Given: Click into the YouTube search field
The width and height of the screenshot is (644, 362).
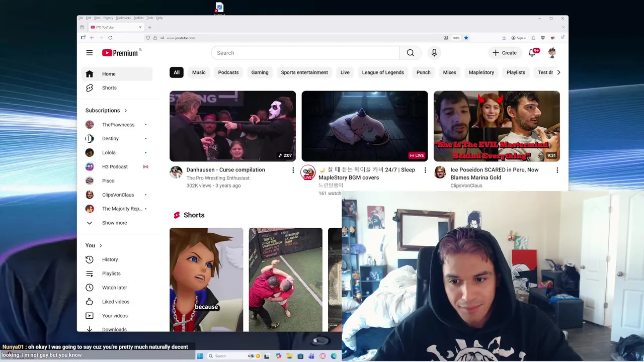Looking at the screenshot, I should 305,53.
